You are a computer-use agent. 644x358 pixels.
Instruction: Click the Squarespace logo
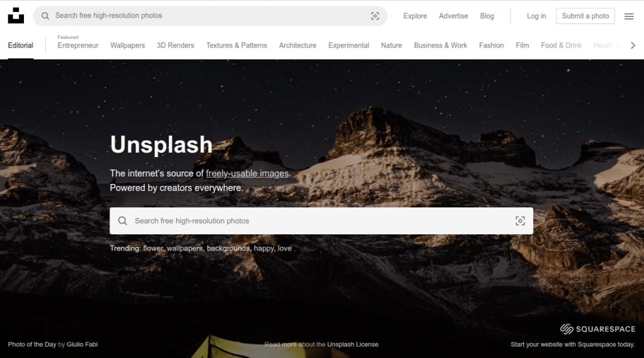point(597,329)
